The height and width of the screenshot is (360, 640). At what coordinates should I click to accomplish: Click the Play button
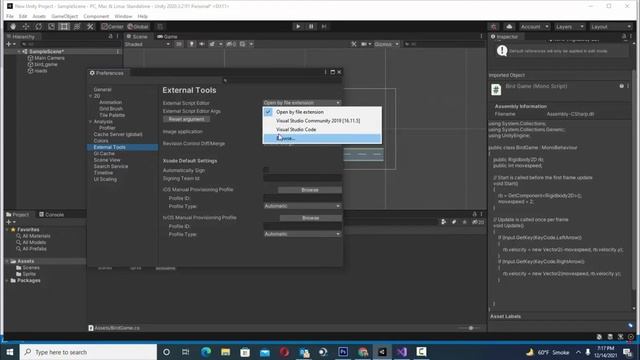point(298,27)
